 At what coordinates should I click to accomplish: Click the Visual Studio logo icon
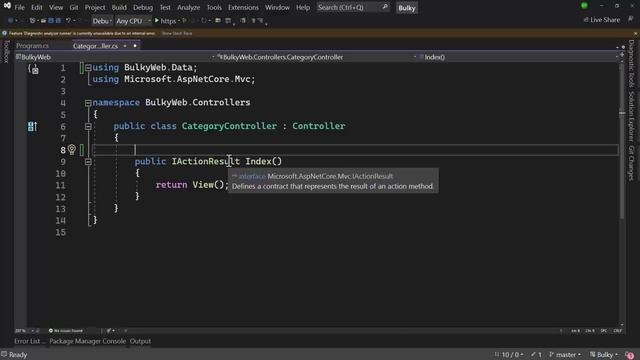click(x=7, y=6)
